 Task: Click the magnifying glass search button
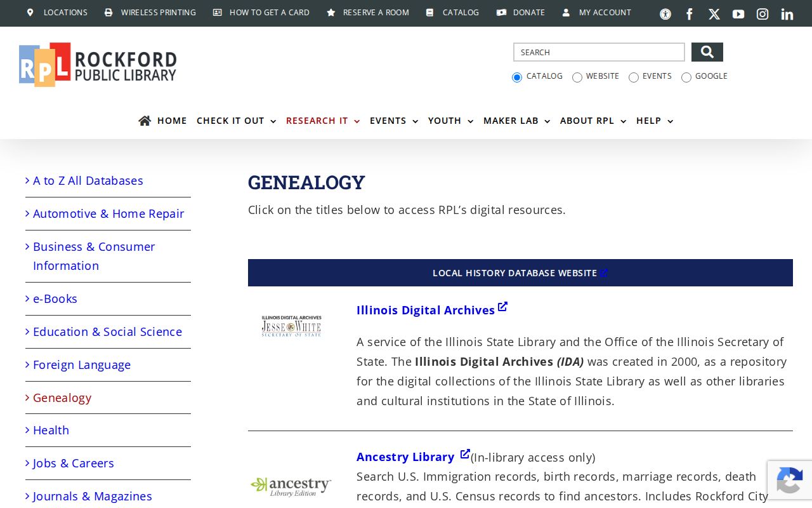pyautogui.click(x=707, y=52)
